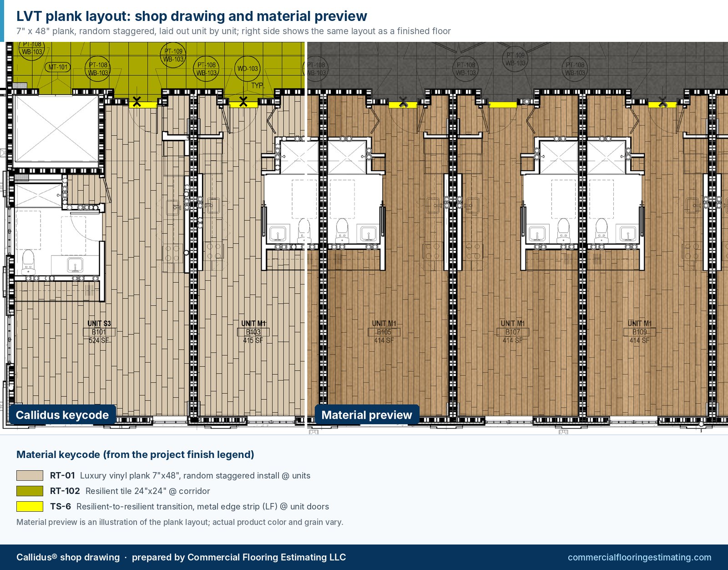Click the TYP. annotation text
This screenshot has height=570, width=728.
258,86
